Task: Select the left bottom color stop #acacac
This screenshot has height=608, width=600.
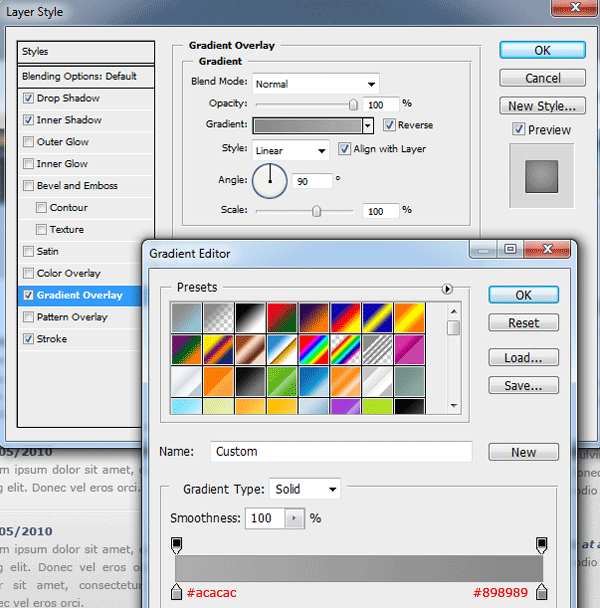Action: (x=176, y=591)
